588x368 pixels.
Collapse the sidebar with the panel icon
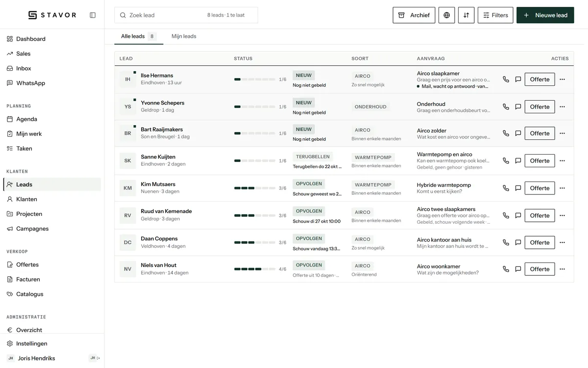click(x=93, y=15)
